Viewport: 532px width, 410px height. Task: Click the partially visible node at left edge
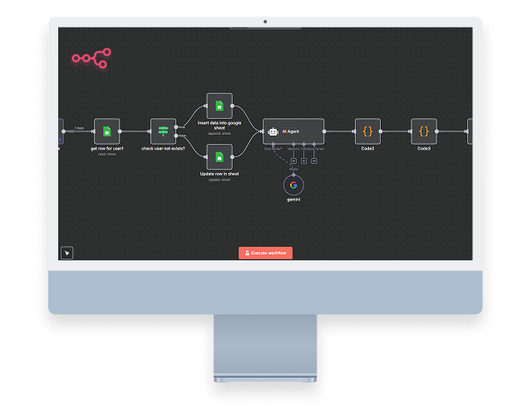[61, 131]
